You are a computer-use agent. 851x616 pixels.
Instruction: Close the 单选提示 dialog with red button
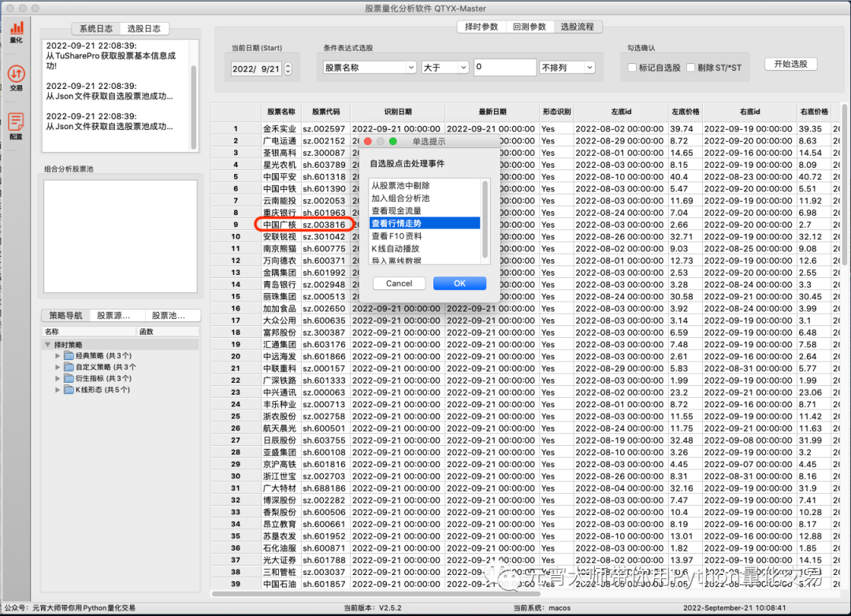[368, 141]
